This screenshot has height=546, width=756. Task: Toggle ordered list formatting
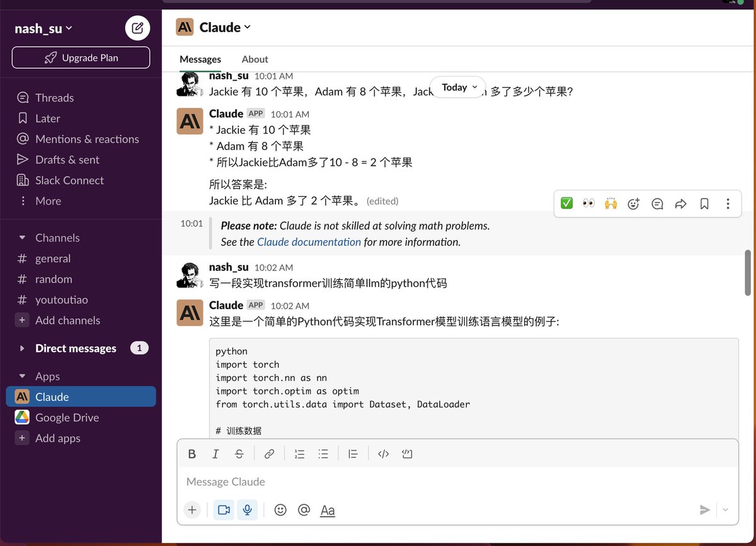point(299,454)
